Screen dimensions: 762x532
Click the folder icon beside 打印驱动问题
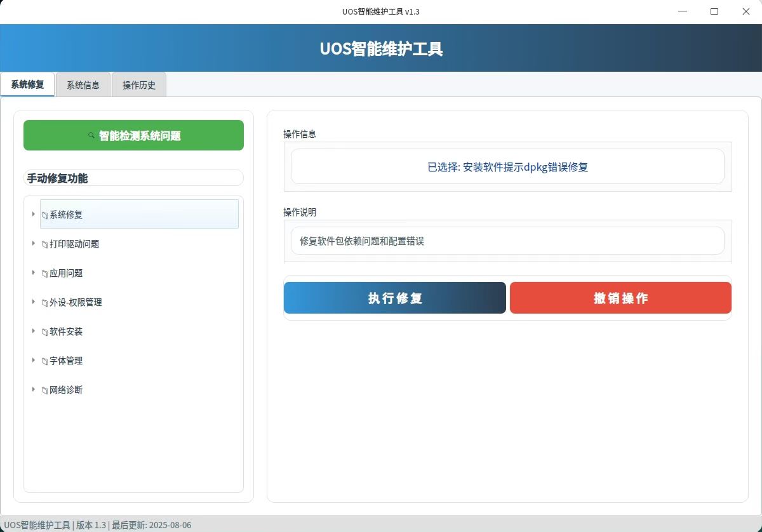(x=44, y=244)
